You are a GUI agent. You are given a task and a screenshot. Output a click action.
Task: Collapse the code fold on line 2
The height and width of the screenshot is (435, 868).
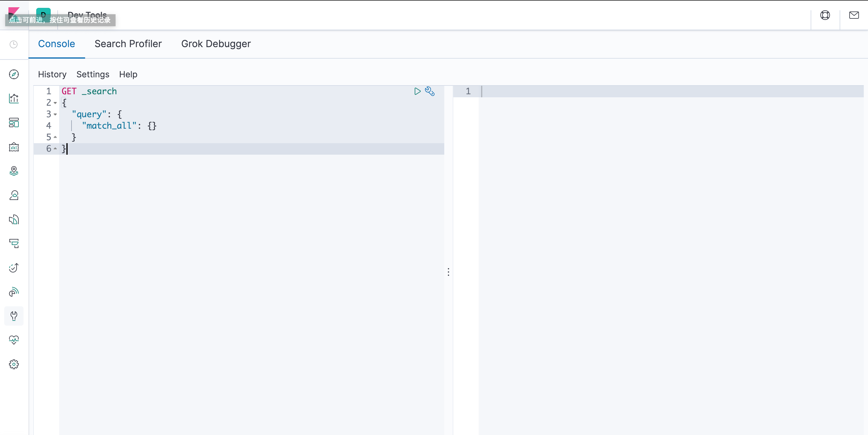[x=55, y=103]
